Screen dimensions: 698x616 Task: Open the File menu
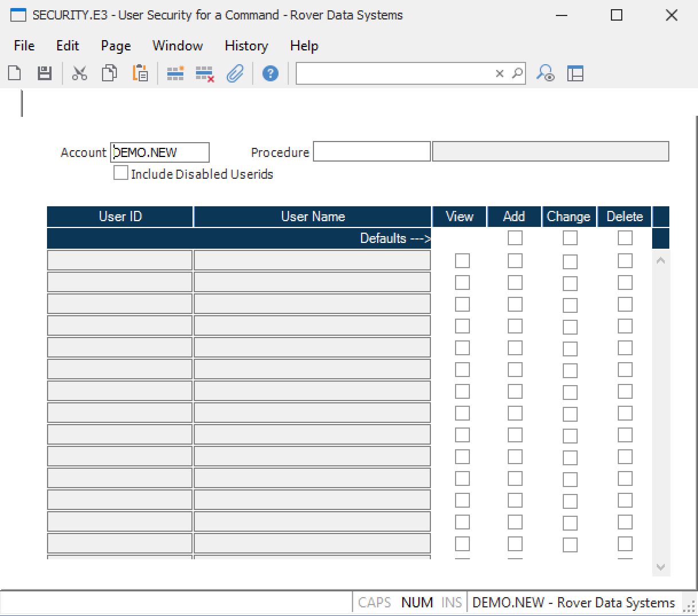tap(24, 46)
